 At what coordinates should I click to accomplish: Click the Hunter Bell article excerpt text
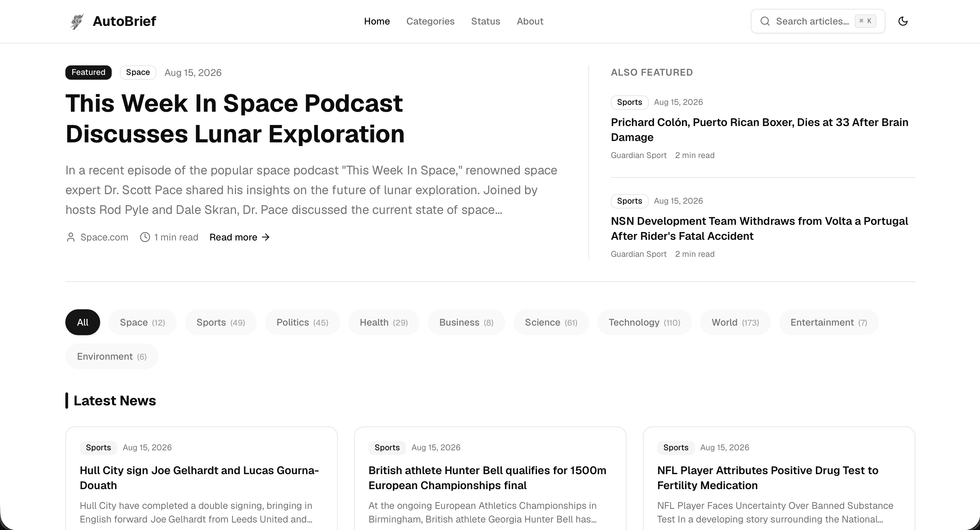pyautogui.click(x=483, y=513)
